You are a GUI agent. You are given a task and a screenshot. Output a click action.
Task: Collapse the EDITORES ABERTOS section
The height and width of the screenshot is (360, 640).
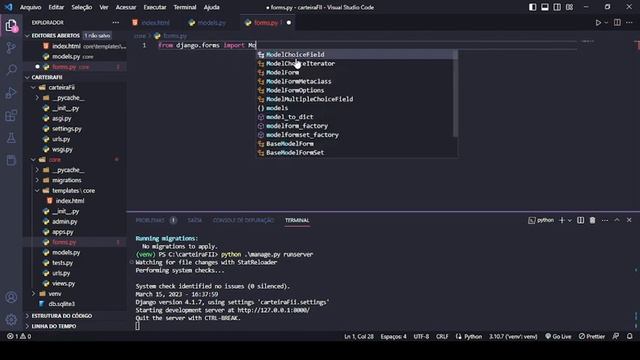27,36
